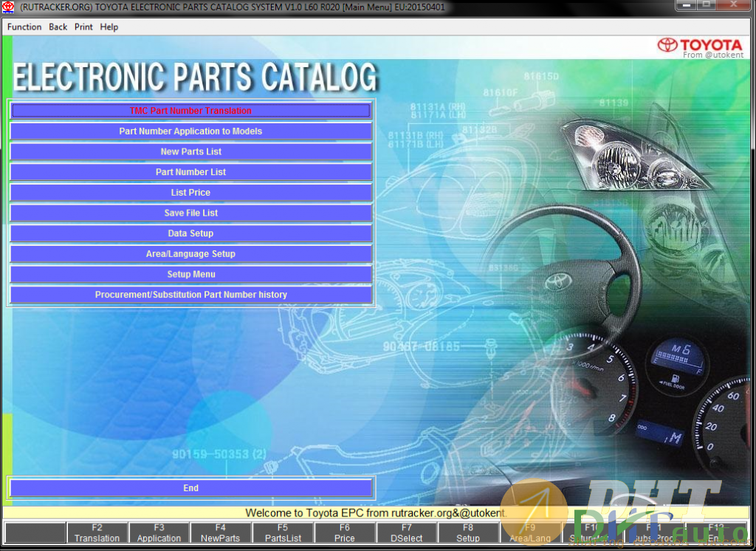Open Procurement/Substitution Part Number history
The width and height of the screenshot is (756, 551).
(x=190, y=295)
